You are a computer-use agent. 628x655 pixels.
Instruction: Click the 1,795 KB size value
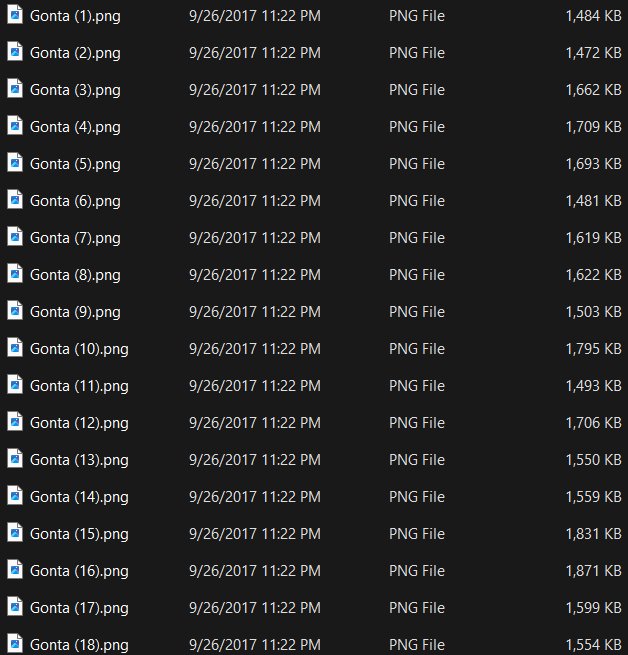point(593,349)
